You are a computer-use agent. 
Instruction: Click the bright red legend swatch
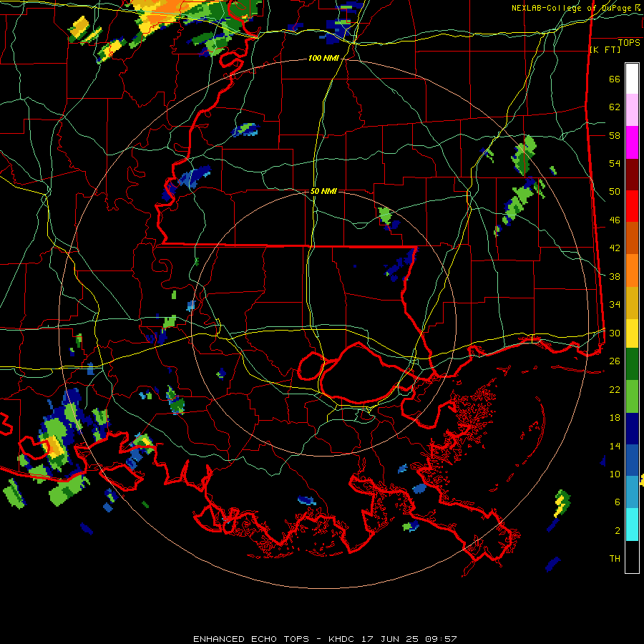click(632, 206)
